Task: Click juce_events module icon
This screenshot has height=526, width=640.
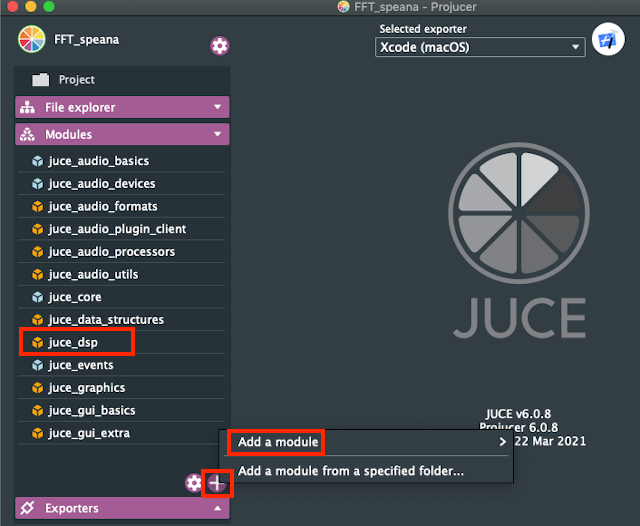Action: point(38,365)
